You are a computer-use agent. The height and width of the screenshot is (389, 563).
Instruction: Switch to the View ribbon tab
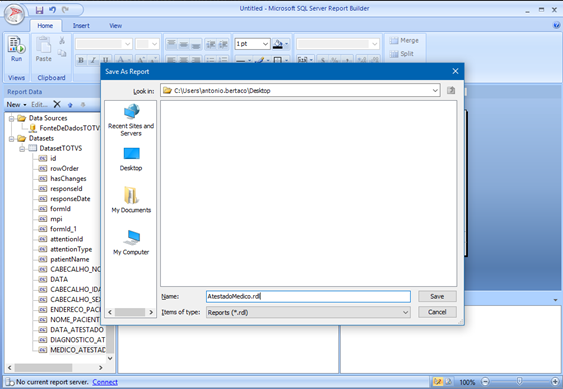tap(116, 26)
